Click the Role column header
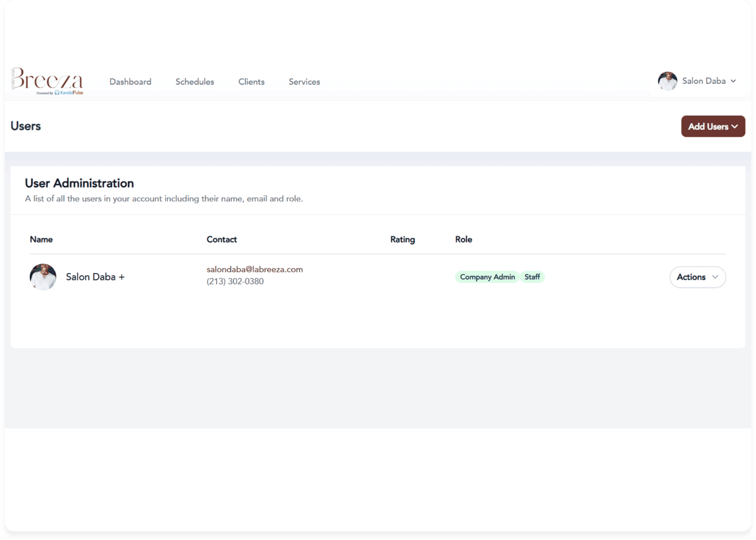 [x=464, y=239]
